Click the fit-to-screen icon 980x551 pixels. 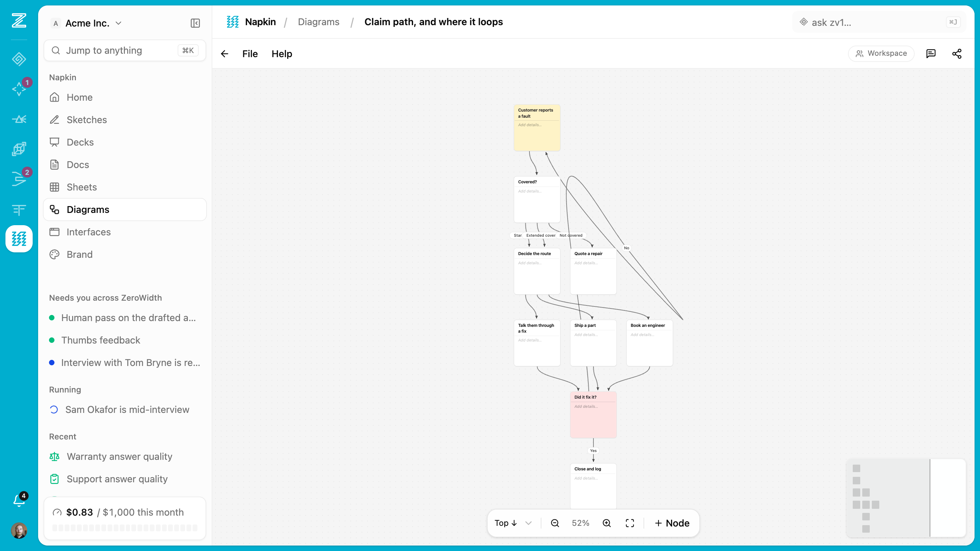pos(630,523)
